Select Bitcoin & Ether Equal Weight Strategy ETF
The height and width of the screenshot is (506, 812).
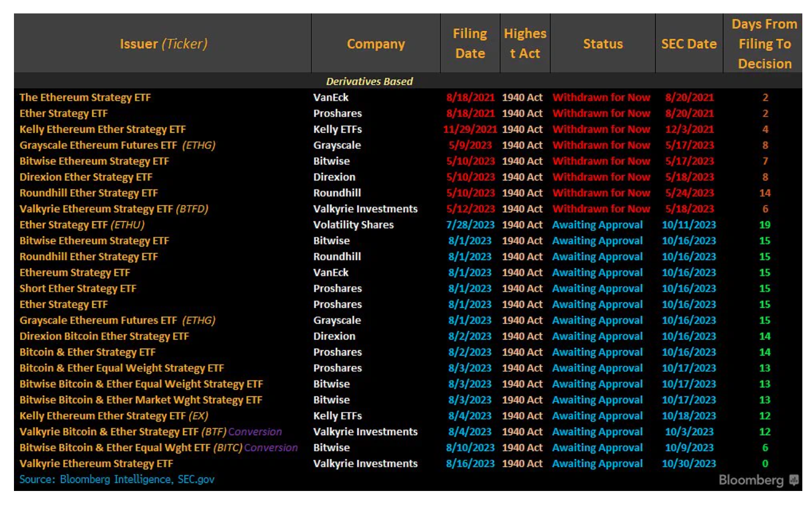(x=121, y=368)
